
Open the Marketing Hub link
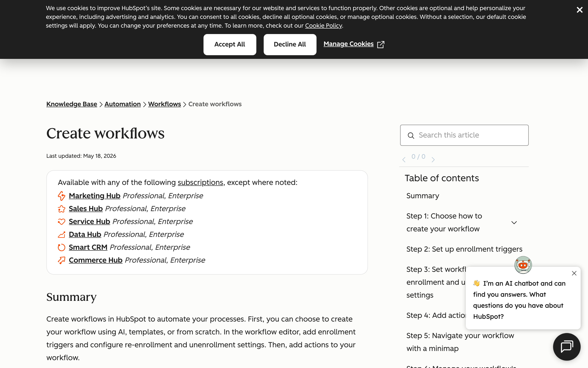95,196
